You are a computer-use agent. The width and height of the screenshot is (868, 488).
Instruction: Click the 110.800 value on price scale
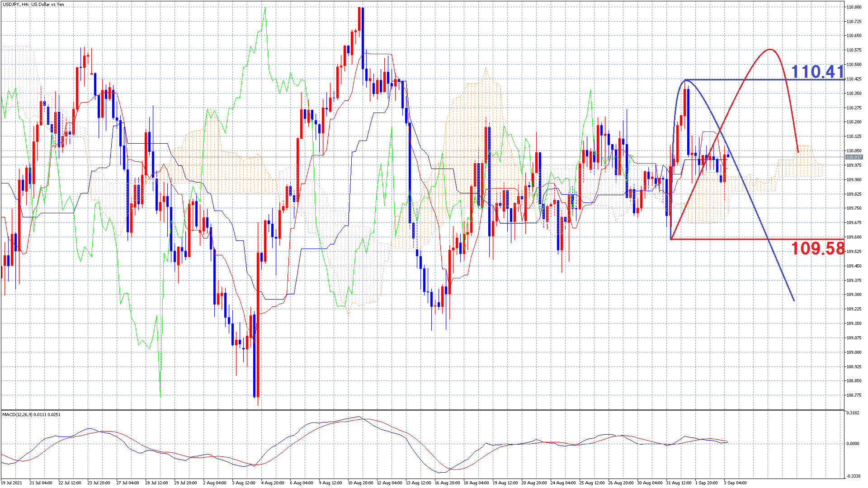pyautogui.click(x=854, y=7)
